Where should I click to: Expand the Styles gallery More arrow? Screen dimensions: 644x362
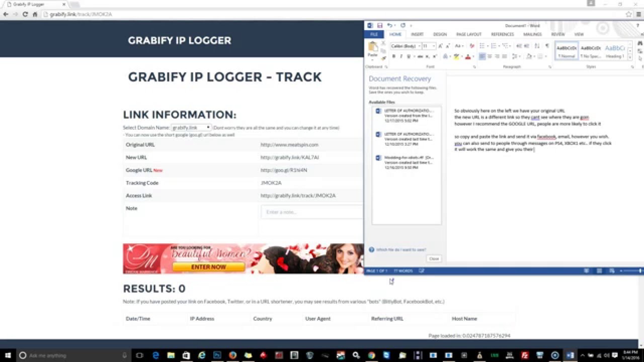[x=629, y=57]
